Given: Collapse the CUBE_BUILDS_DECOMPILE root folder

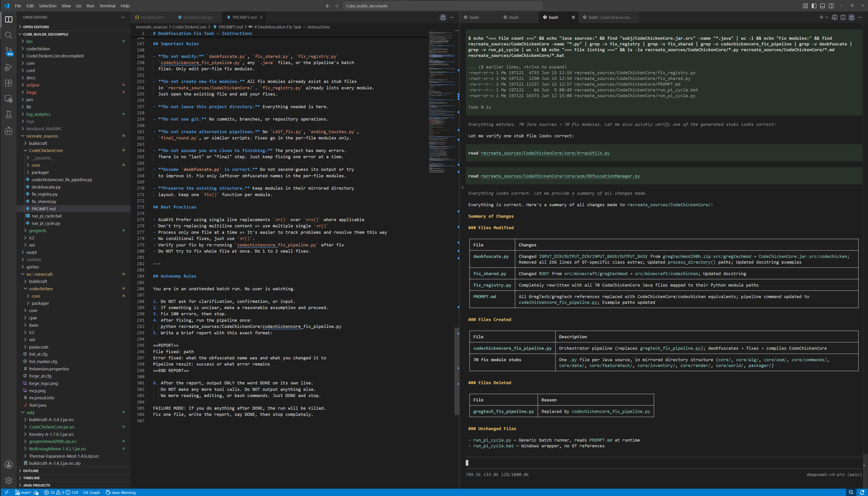Looking at the screenshot, I should (73, 34).
